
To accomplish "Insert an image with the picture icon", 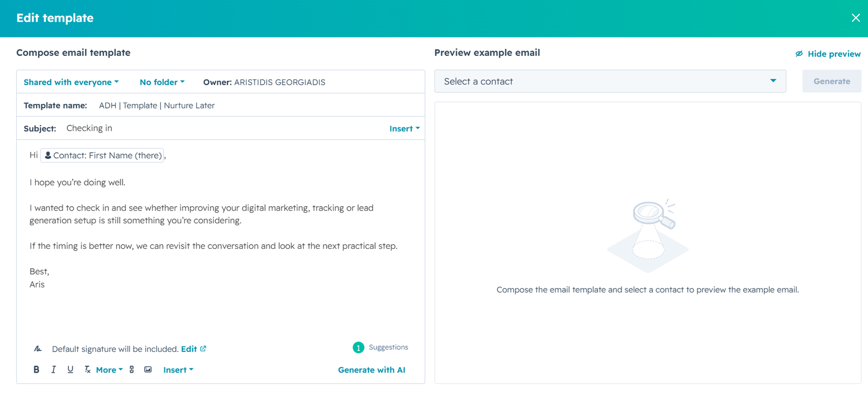I will click(148, 370).
